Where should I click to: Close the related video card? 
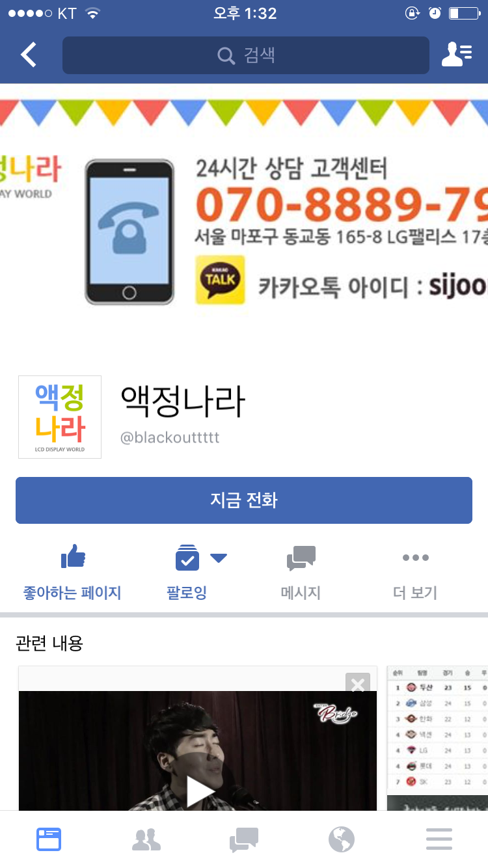click(358, 684)
